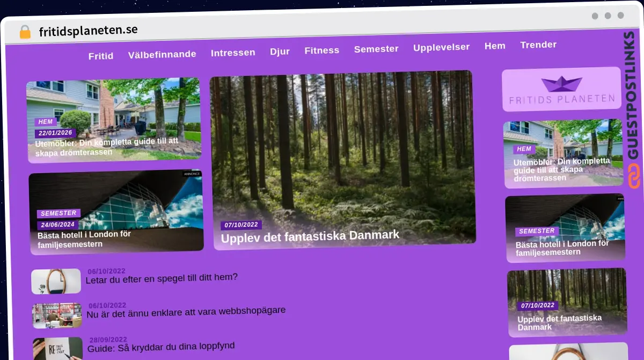Image resolution: width=644 pixels, height=360 pixels.
Task: Navigate to the Semester category
Action: coord(376,49)
